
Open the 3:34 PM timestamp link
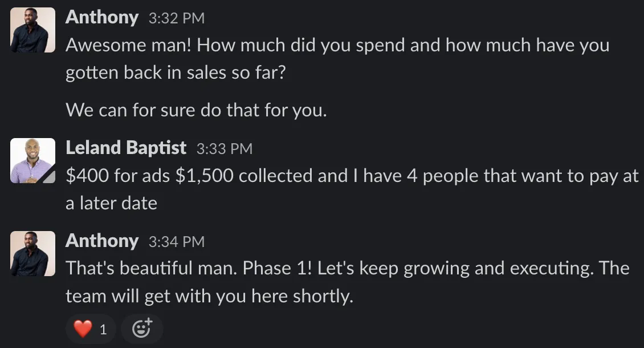pyautogui.click(x=176, y=242)
